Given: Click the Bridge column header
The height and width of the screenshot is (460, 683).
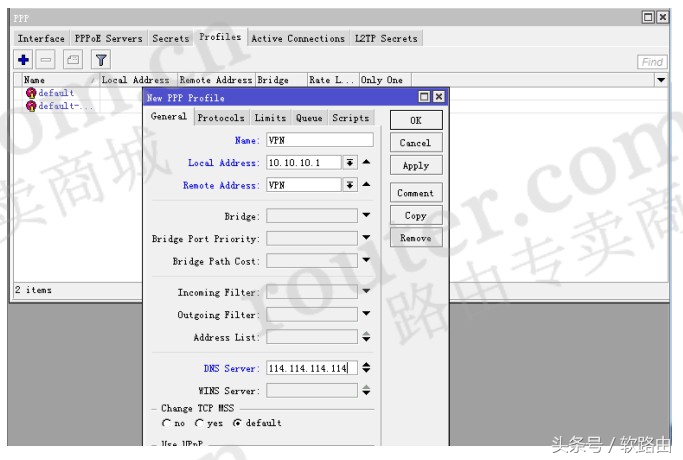Looking at the screenshot, I should [x=281, y=80].
